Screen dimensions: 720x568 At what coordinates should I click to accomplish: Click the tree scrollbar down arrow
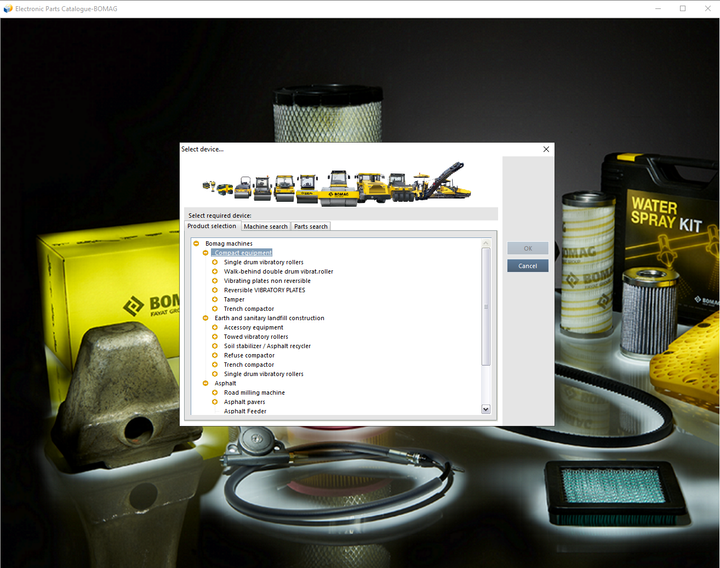485,409
